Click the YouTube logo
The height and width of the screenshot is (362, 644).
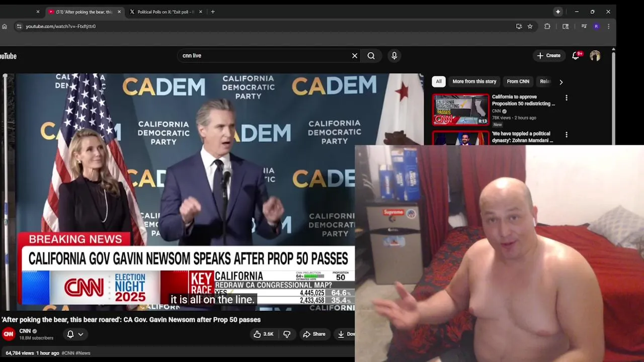[8, 56]
